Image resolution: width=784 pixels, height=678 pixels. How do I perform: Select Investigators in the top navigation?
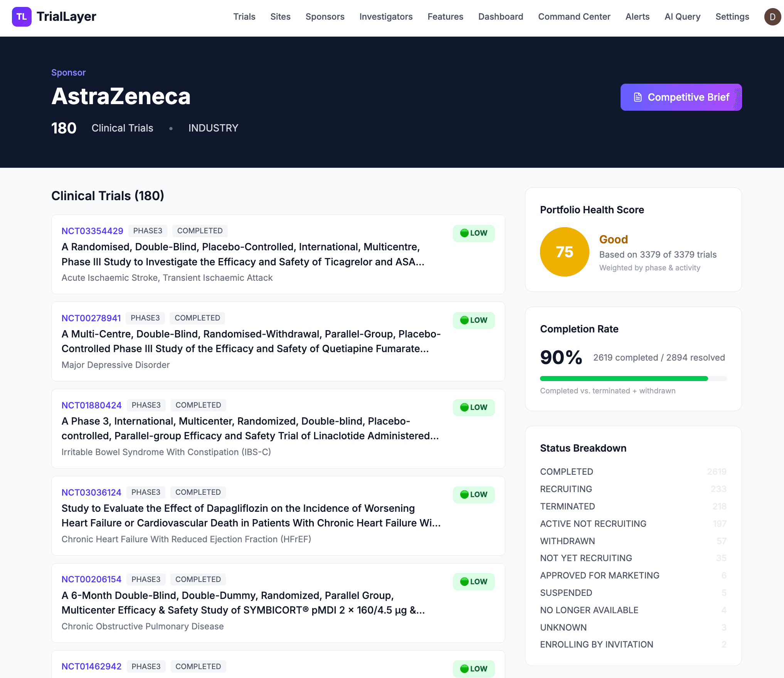[x=386, y=17]
